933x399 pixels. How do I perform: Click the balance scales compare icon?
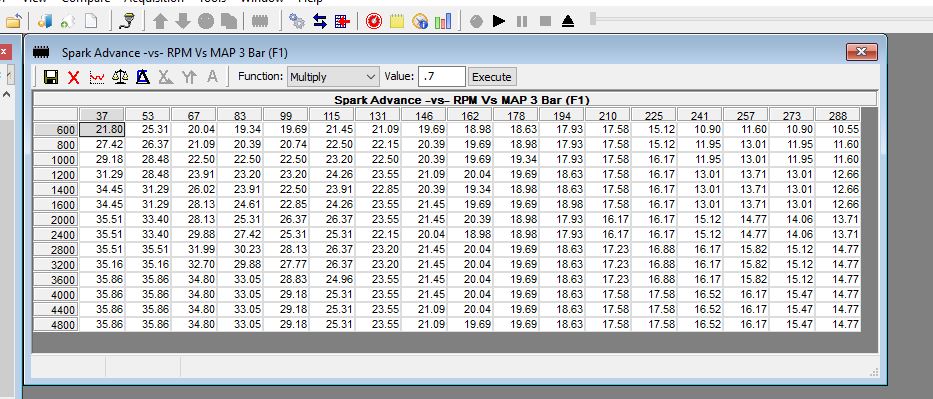pos(120,77)
